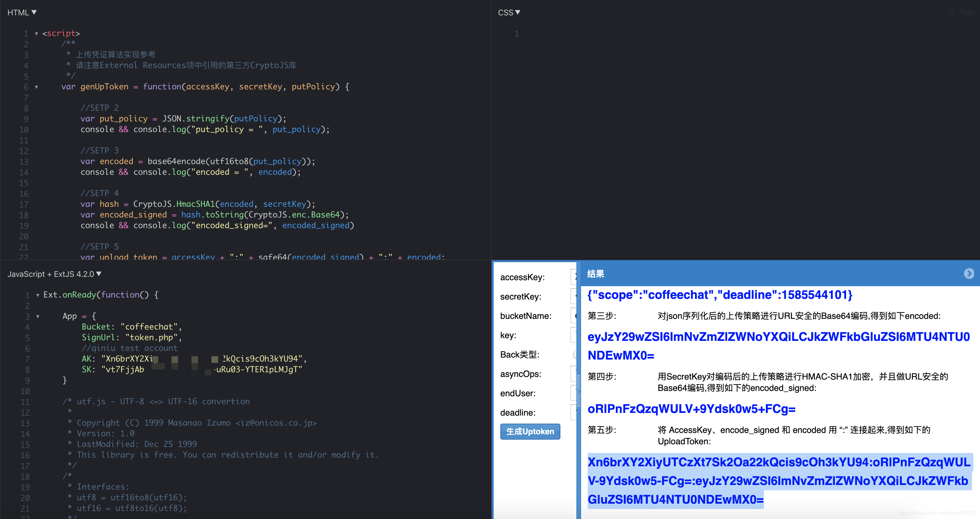Click the console.log("encoded_signed=") line

tap(217, 225)
